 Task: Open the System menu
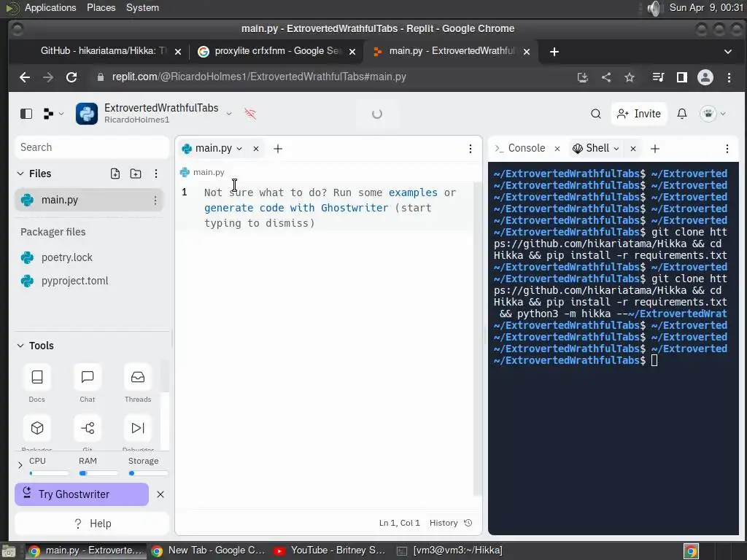click(x=142, y=7)
